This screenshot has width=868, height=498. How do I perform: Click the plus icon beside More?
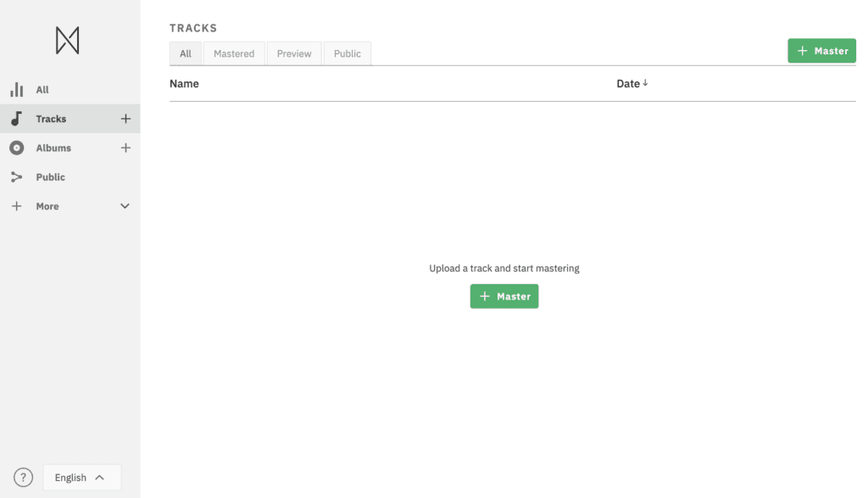(16, 206)
